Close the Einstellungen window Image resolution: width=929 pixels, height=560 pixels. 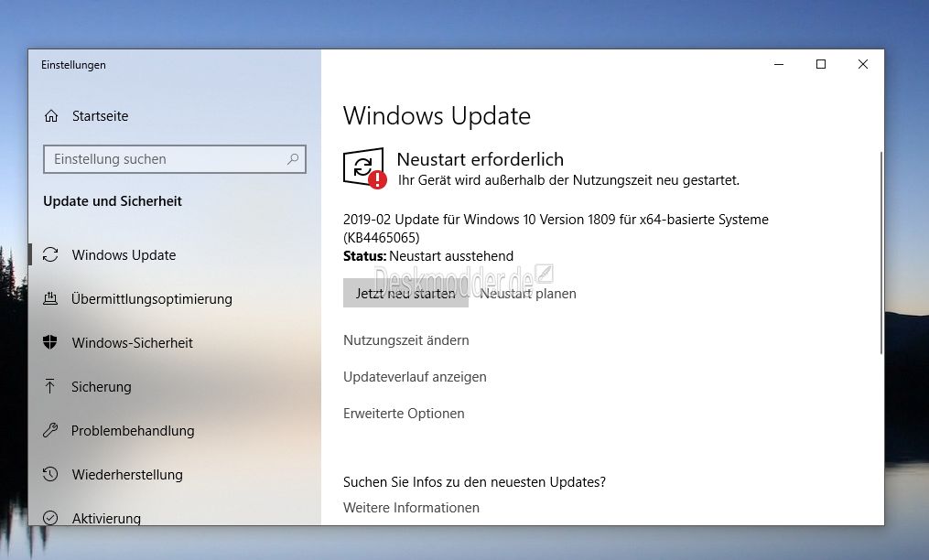pos(863,65)
